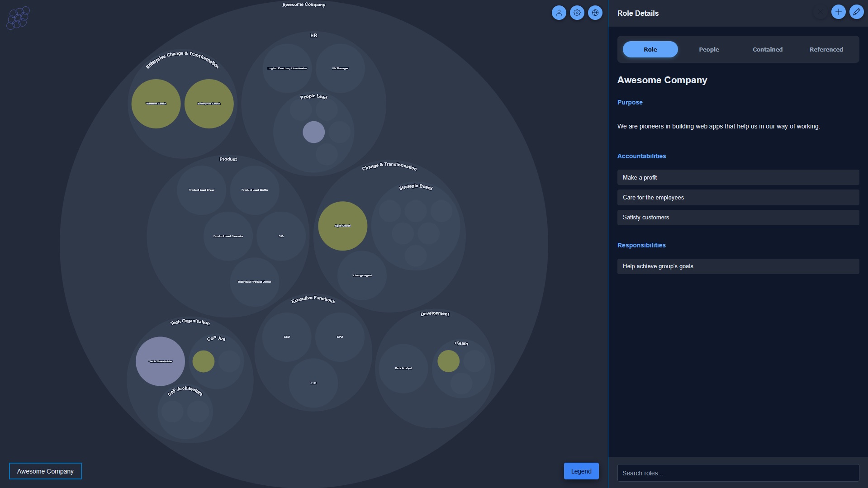Select the Referenced tab
Viewport: 868px width, 488px height.
[826, 49]
